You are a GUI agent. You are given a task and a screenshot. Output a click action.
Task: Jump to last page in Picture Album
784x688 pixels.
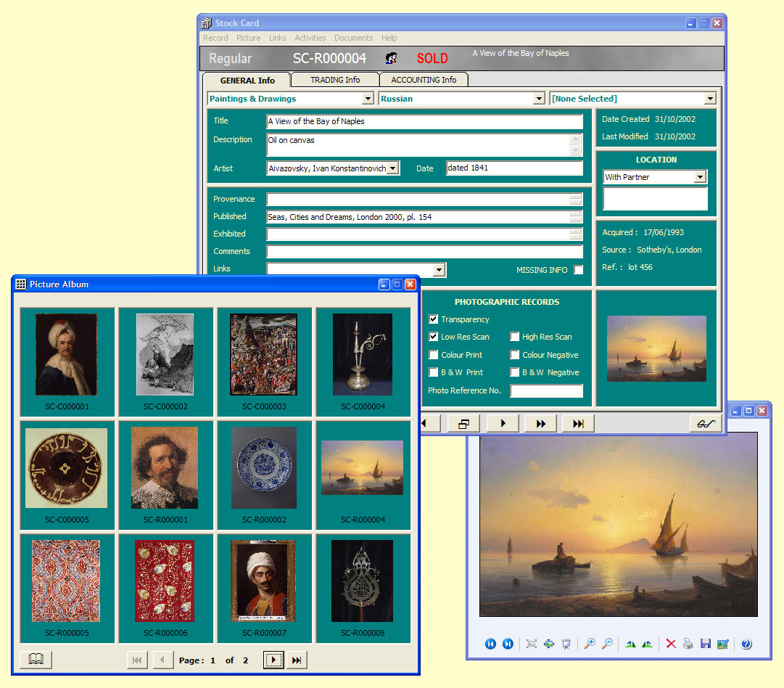tap(297, 660)
